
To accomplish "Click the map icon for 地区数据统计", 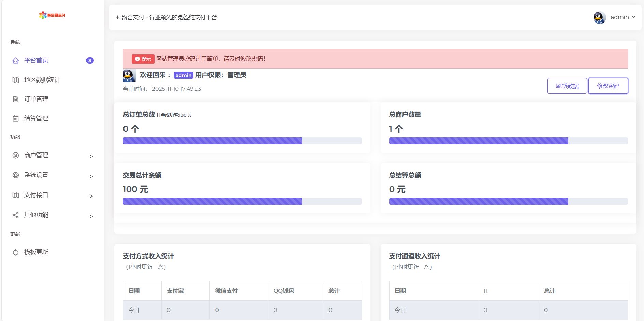I will point(16,80).
